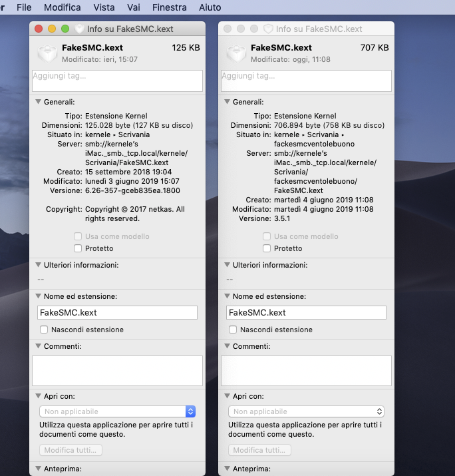Click version '6.26-357-gceb835ea.1800' text
Viewport: 455px width, 476px height.
point(132,190)
